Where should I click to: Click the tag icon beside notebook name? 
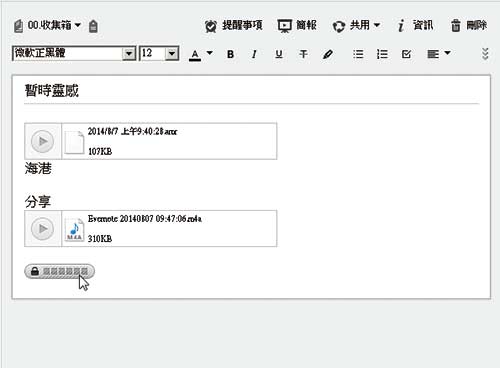point(93,26)
